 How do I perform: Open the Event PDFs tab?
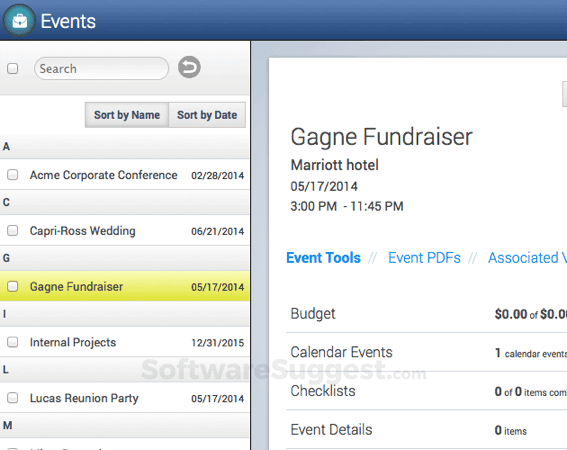click(x=424, y=258)
